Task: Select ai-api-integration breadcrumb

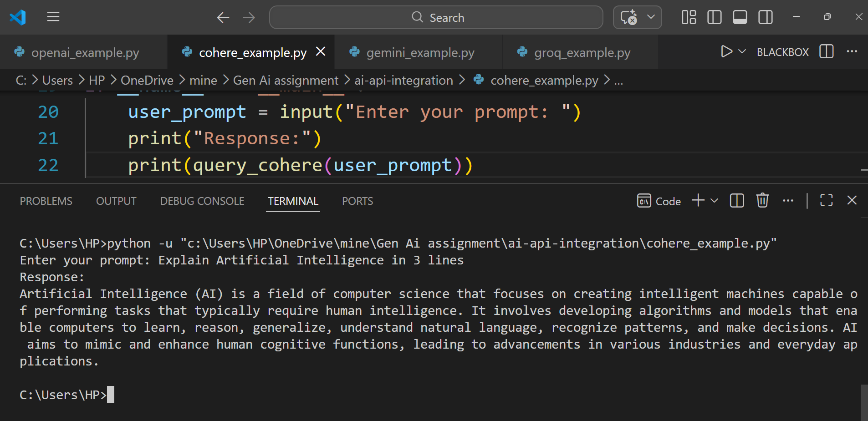Action: [x=403, y=81]
